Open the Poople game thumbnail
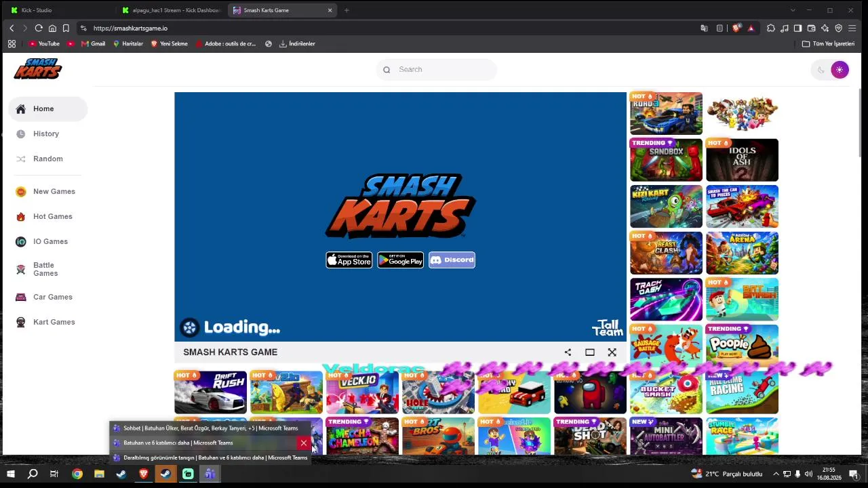Image resolution: width=868 pixels, height=488 pixels. coord(742,346)
